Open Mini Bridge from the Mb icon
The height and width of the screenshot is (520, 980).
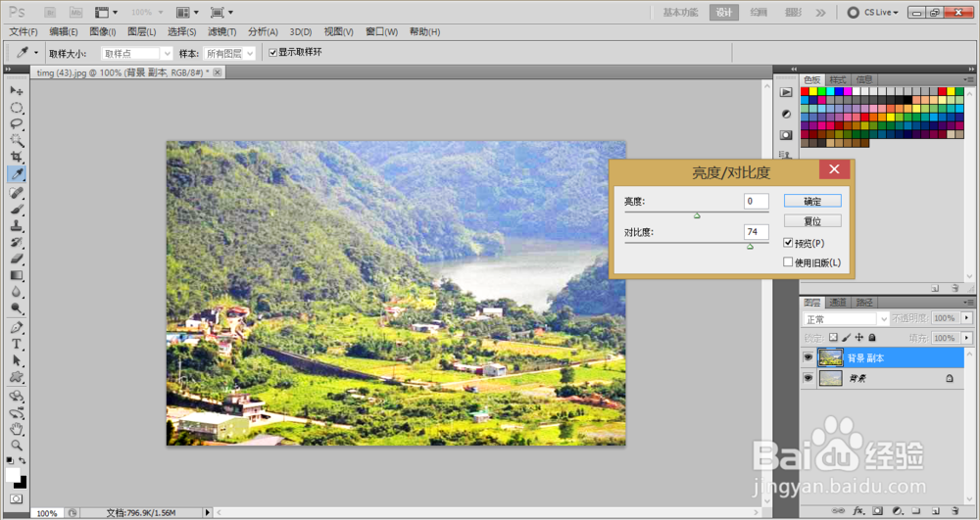tap(75, 12)
